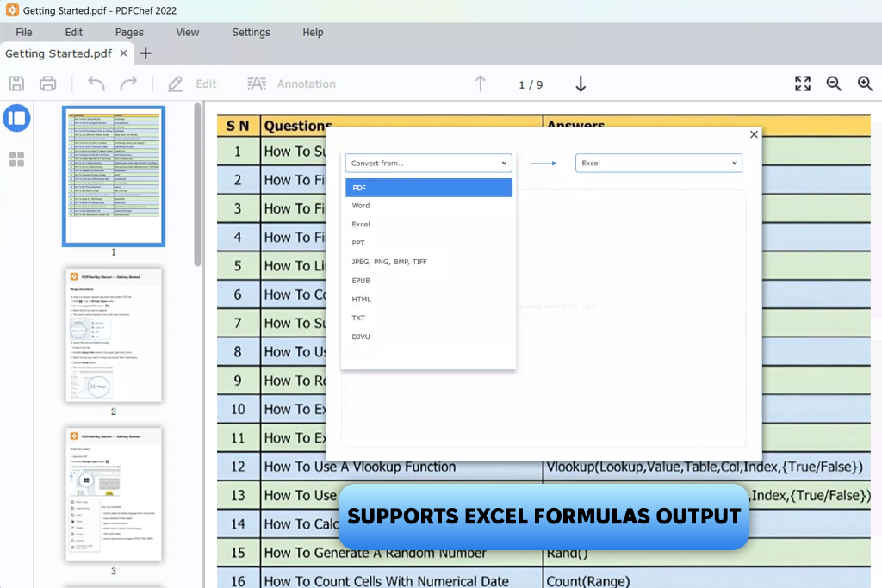
Task: Close the Getting Started.pdf tab
Action: (x=124, y=53)
